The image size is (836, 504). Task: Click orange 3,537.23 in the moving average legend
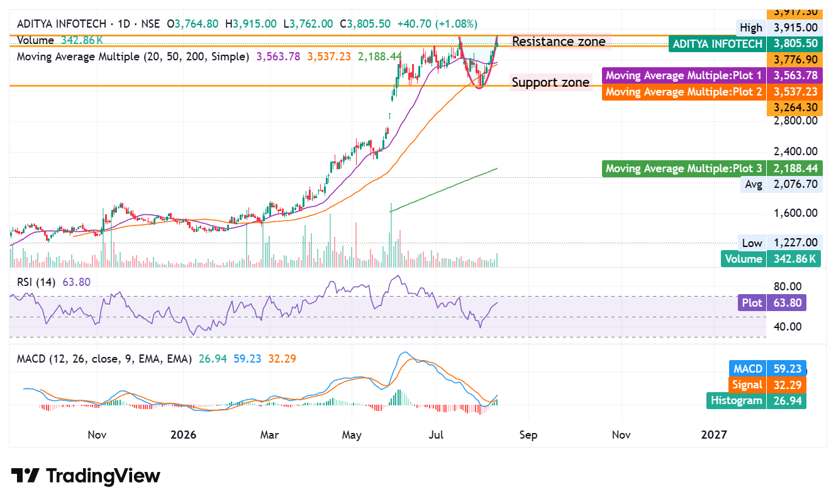(330, 57)
